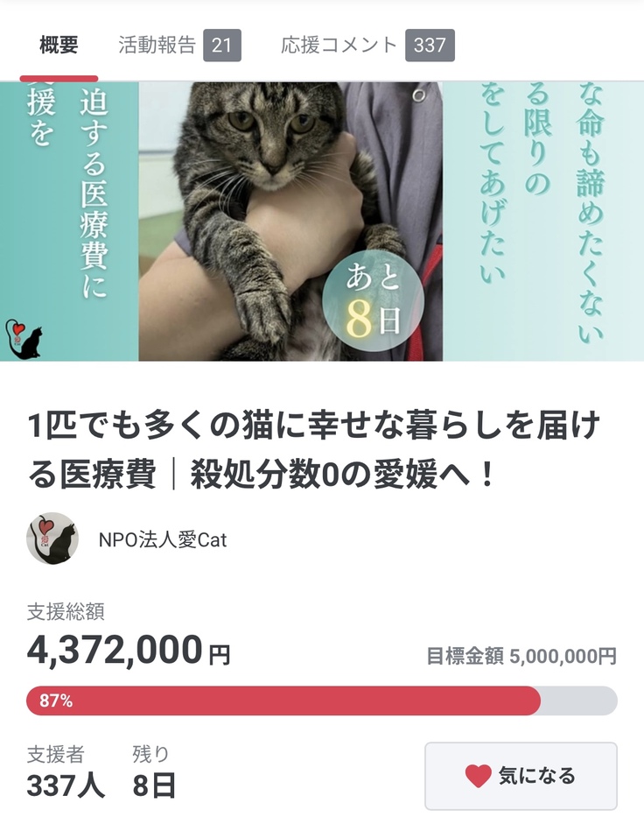Tap the 迫する医療費に banner text
Viewport: 644px width, 838px height.
93,193
